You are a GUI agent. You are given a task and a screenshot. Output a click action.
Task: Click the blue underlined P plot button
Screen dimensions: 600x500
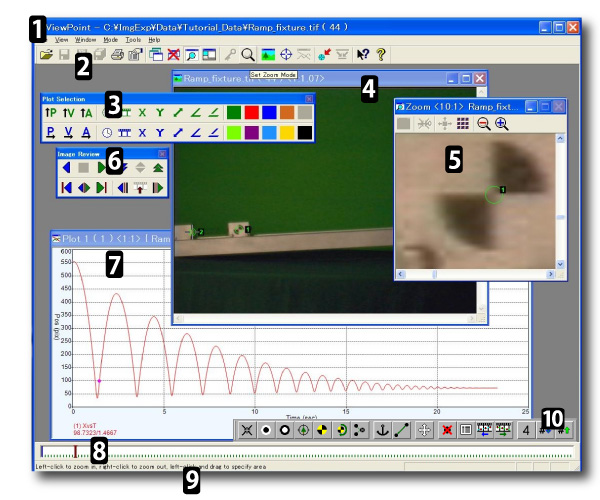(51, 133)
